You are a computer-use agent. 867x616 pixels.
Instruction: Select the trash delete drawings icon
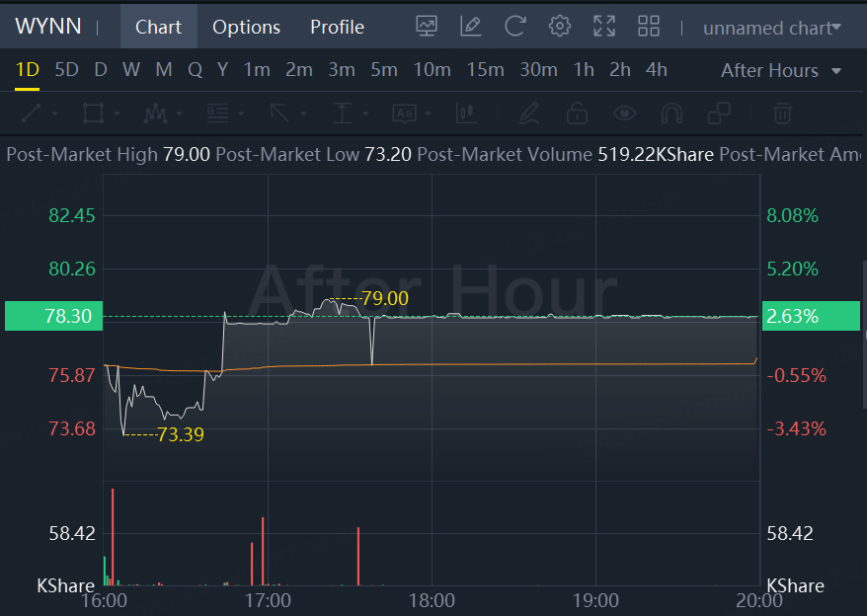(782, 114)
